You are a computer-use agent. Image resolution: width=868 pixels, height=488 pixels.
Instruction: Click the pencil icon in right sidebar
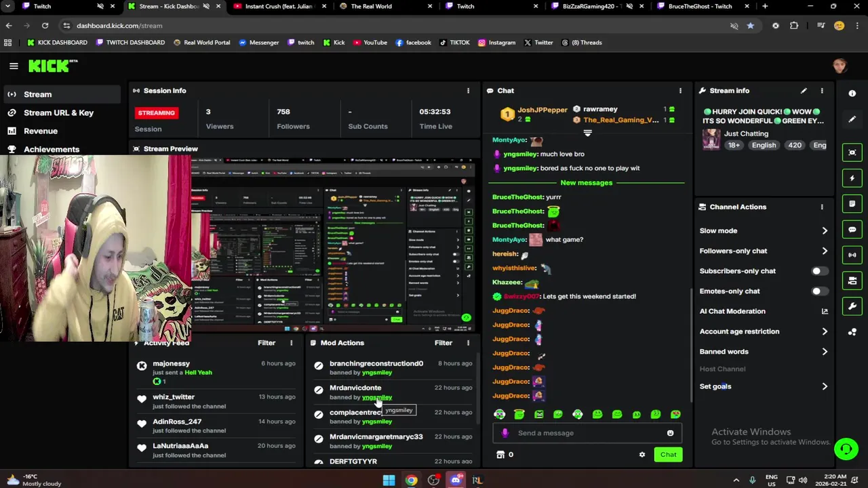tap(852, 119)
